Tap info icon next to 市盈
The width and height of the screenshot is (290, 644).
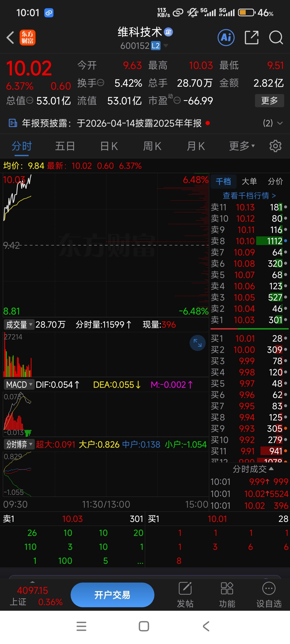[x=177, y=100]
